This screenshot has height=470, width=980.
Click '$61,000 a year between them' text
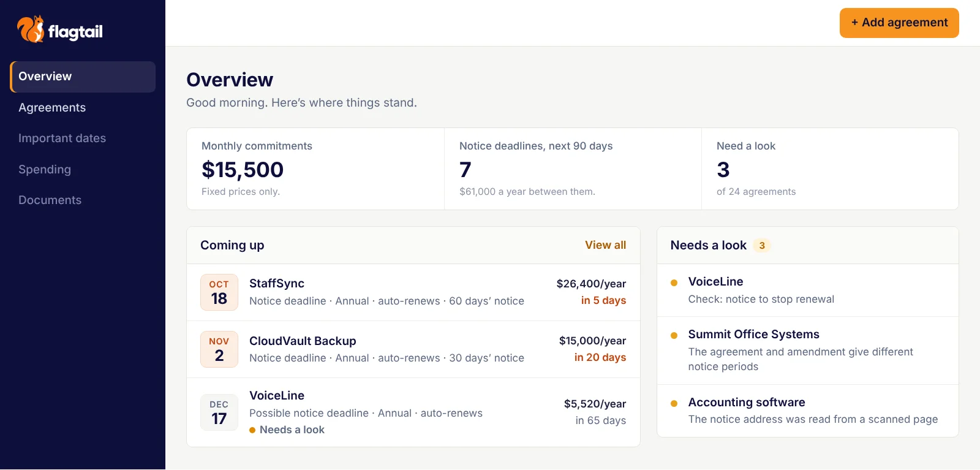tap(527, 192)
